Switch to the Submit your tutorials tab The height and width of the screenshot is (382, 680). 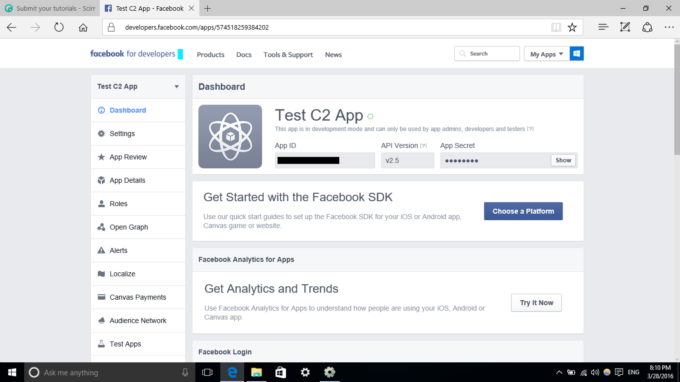click(x=50, y=8)
